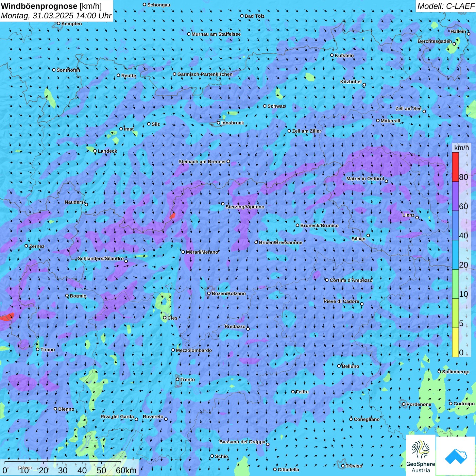Click the Cortina d'Ampezzo label
Image resolution: width=476 pixels, height=476 pixels.
(351, 280)
